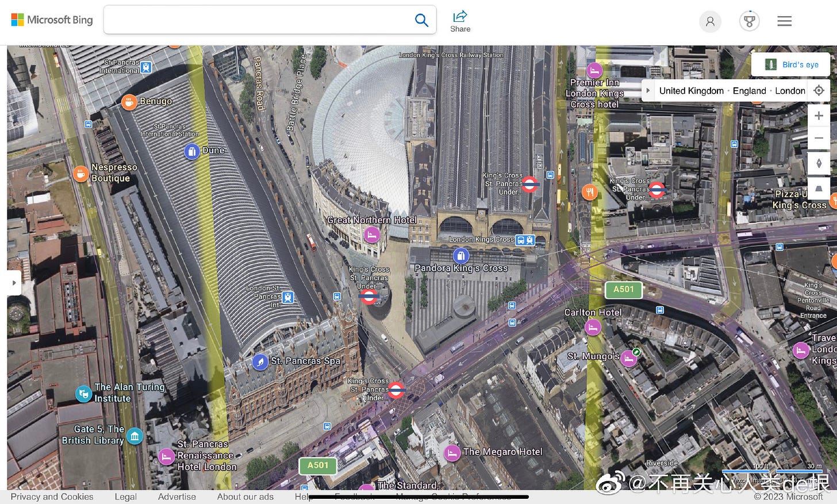This screenshot has height=504, width=837.
Task: Select the A501 road shield near Carlton Hotel
Action: 623,290
